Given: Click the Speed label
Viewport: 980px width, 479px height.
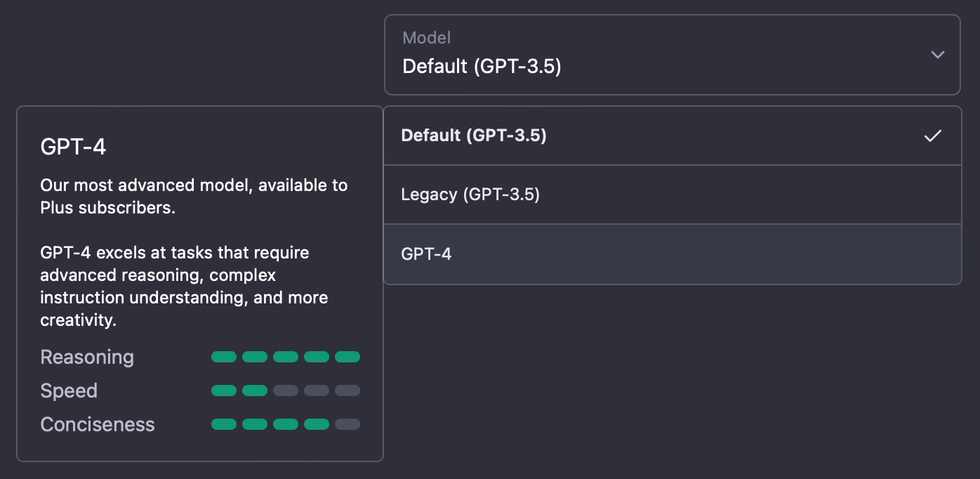Looking at the screenshot, I should click(69, 391).
